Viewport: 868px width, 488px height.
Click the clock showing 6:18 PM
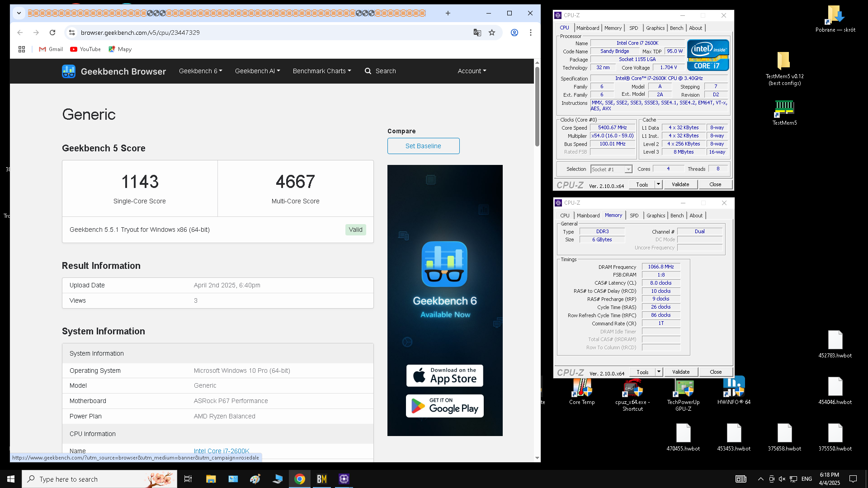point(830,475)
